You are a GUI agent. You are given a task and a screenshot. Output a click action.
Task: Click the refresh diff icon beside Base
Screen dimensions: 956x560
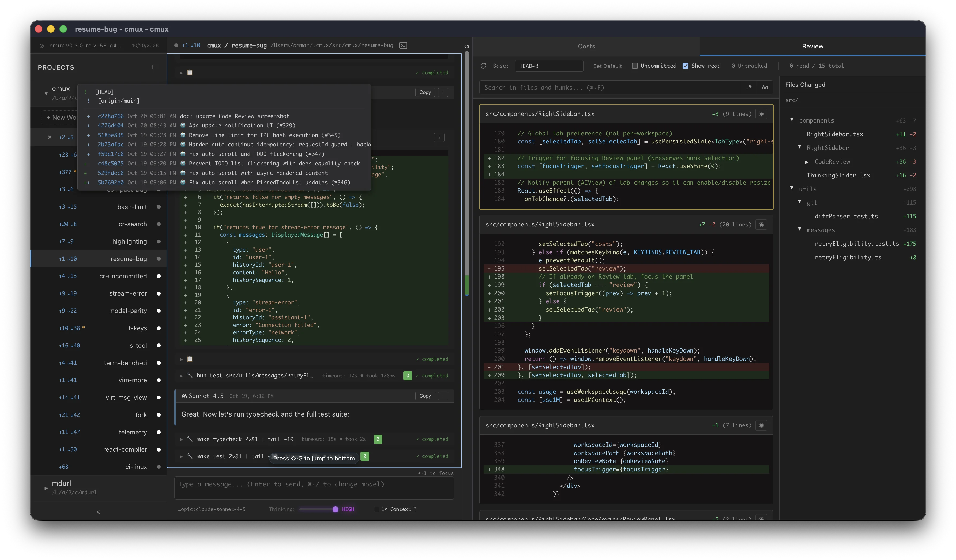point(483,66)
